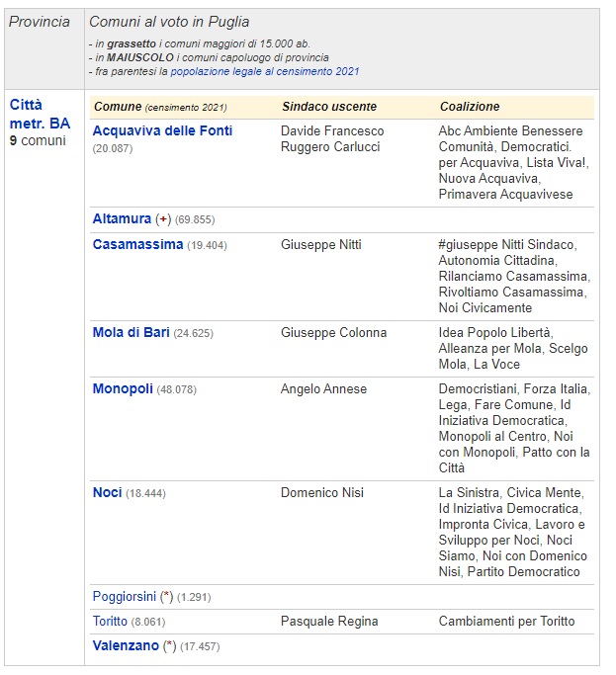This screenshot has height=675, width=616.
Task: Click the 'Comune' column header
Action: pyautogui.click(x=117, y=107)
